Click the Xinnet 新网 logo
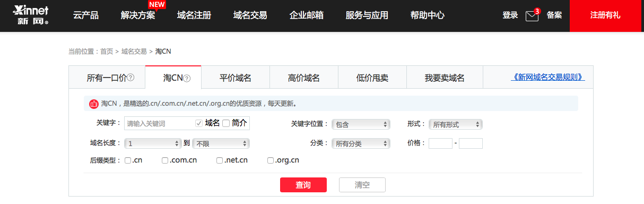The height and width of the screenshot is (204, 644). [30, 15]
